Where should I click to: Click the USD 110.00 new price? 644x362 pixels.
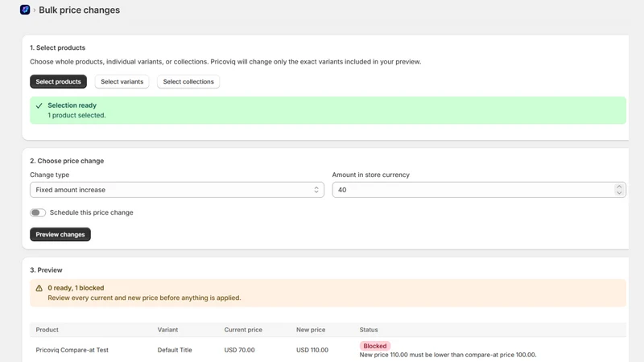point(312,350)
